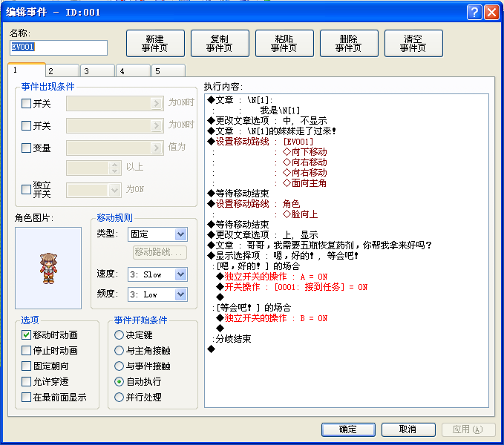Viewport: 504px width, 445px height.
Task: Select the ◇向下移动 move command
Action: click(305, 152)
